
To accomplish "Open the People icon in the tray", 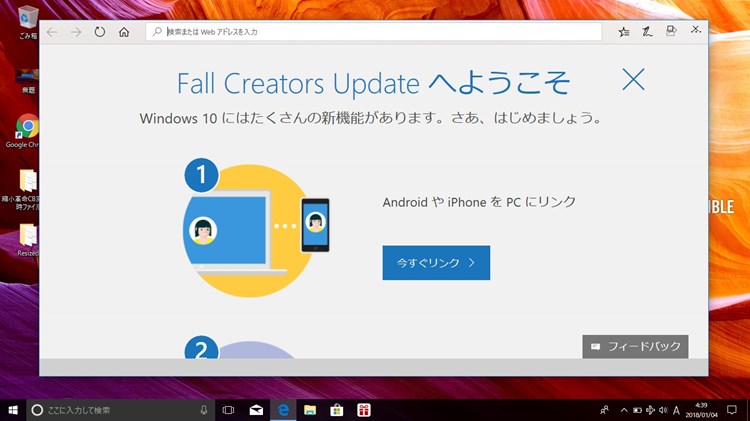I will pyautogui.click(x=605, y=410).
